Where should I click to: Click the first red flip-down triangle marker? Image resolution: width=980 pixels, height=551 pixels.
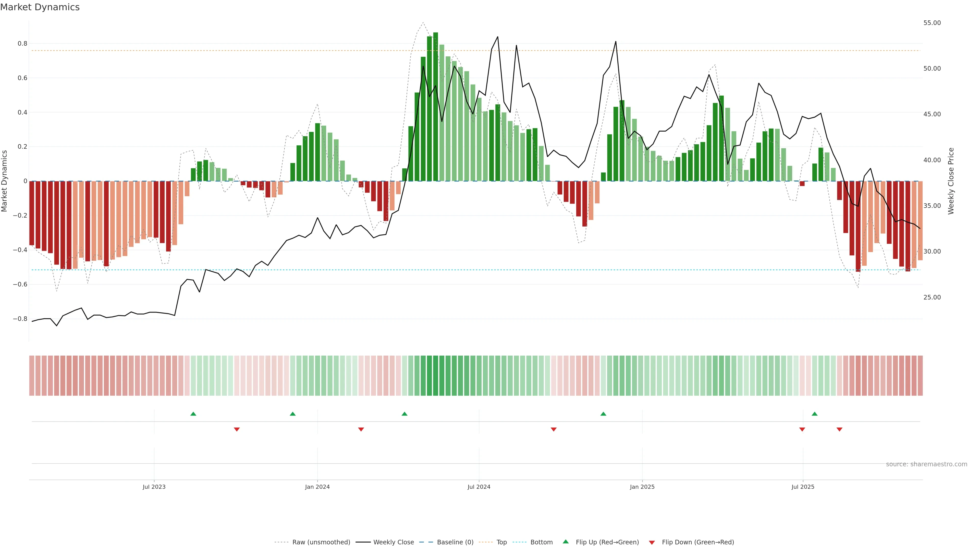tap(237, 429)
